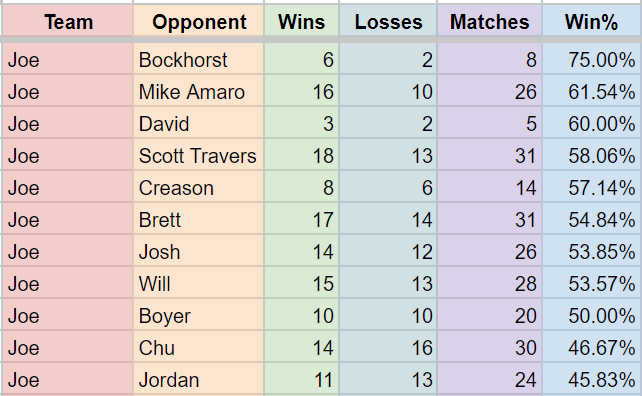Viewport: 642px width, 396px height.
Task: Click the Creason opponent cell
Action: (199, 188)
